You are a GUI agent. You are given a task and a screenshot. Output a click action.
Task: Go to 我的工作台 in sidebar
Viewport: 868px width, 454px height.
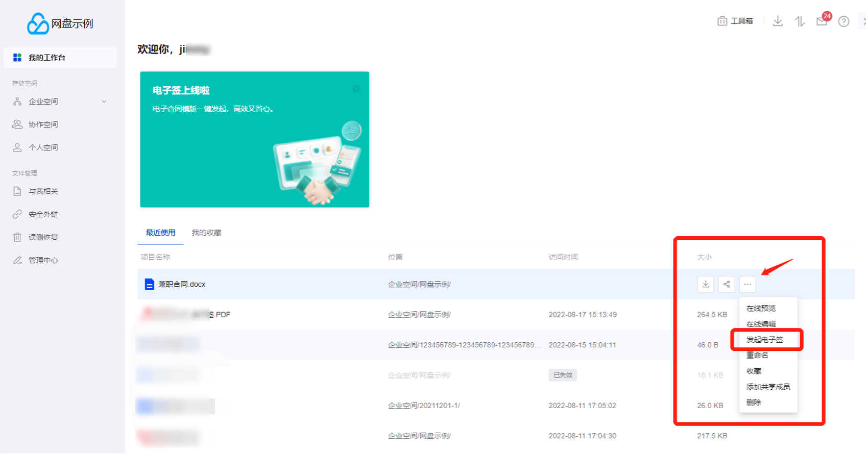(60, 58)
